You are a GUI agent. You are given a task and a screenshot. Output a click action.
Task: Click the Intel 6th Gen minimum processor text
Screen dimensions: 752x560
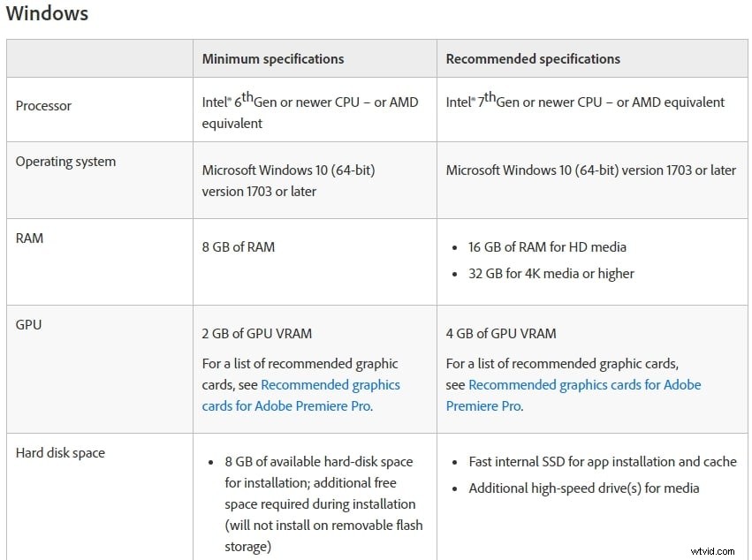point(309,102)
